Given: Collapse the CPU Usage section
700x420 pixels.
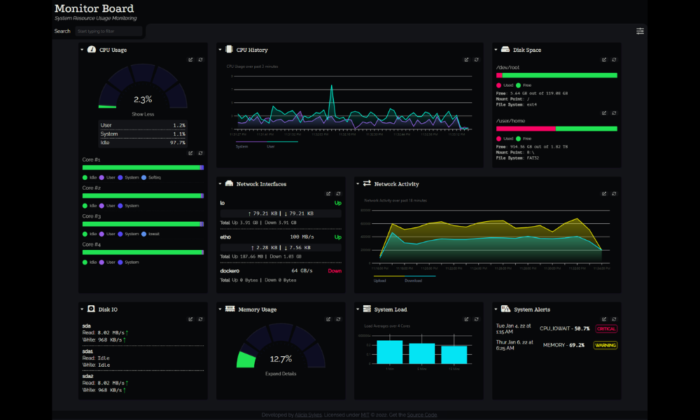Looking at the screenshot, I should (82, 50).
